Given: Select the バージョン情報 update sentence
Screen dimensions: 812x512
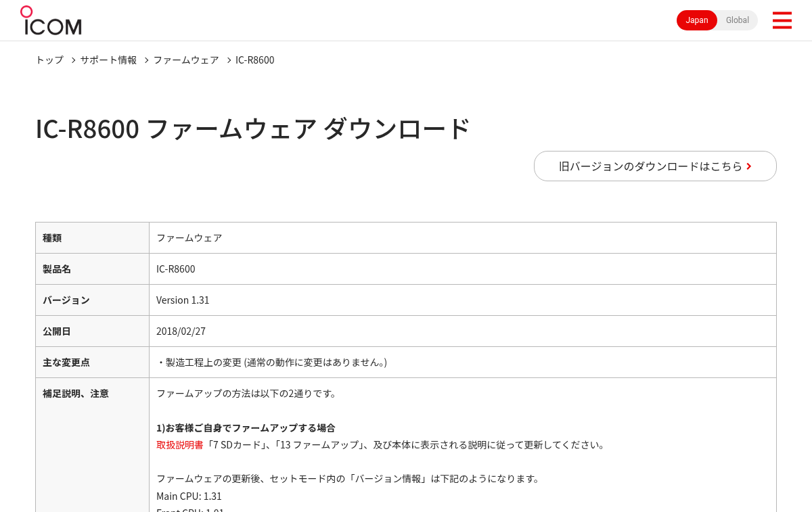Looking at the screenshot, I should (x=348, y=479).
